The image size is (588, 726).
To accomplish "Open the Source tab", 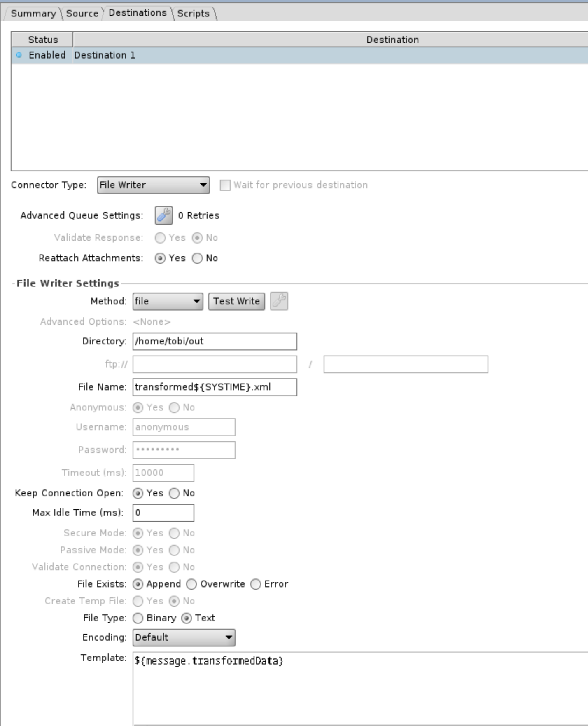I will coord(82,14).
